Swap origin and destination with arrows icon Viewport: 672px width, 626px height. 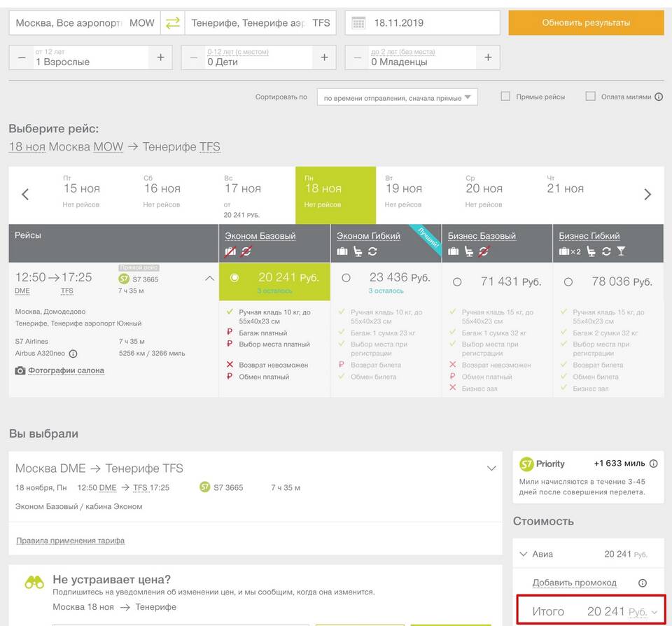[172, 23]
